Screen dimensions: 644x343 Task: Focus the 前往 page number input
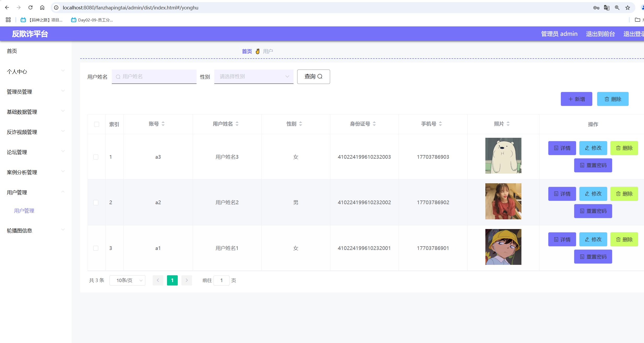(221, 280)
